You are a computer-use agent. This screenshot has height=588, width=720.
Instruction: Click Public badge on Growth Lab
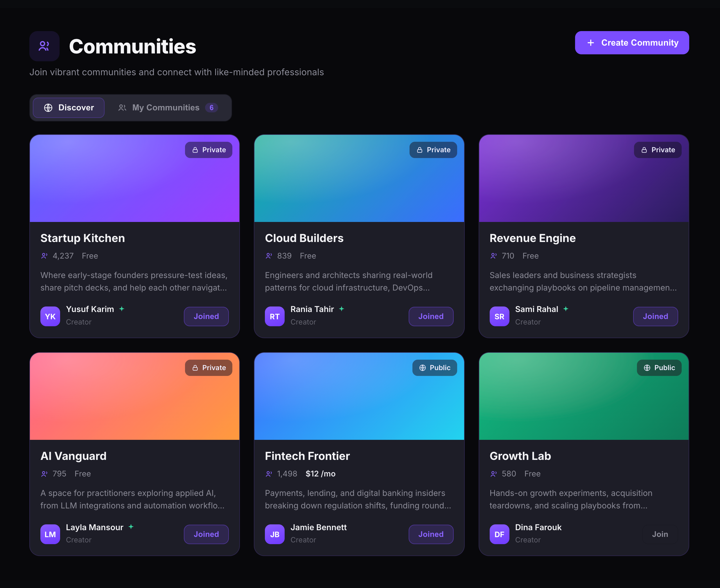[659, 368]
